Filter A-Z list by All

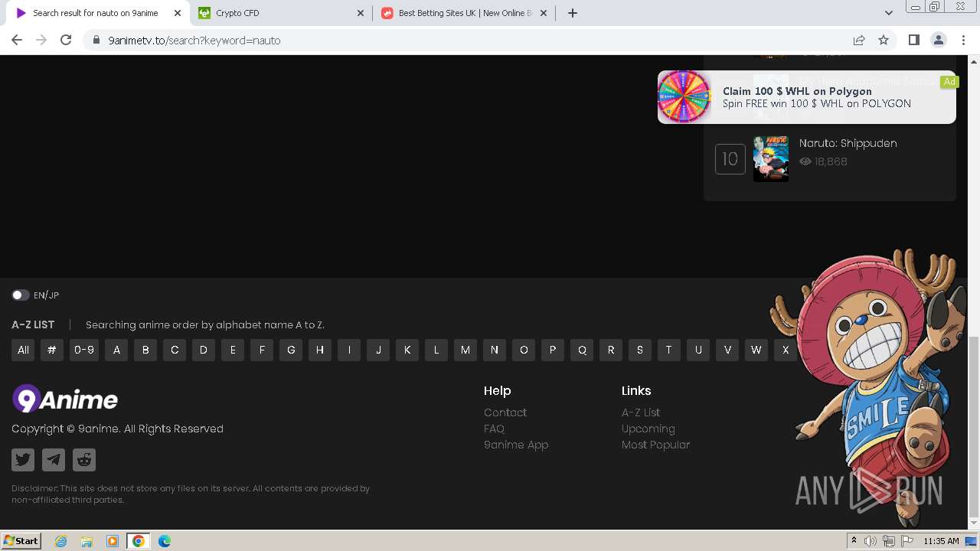point(24,350)
